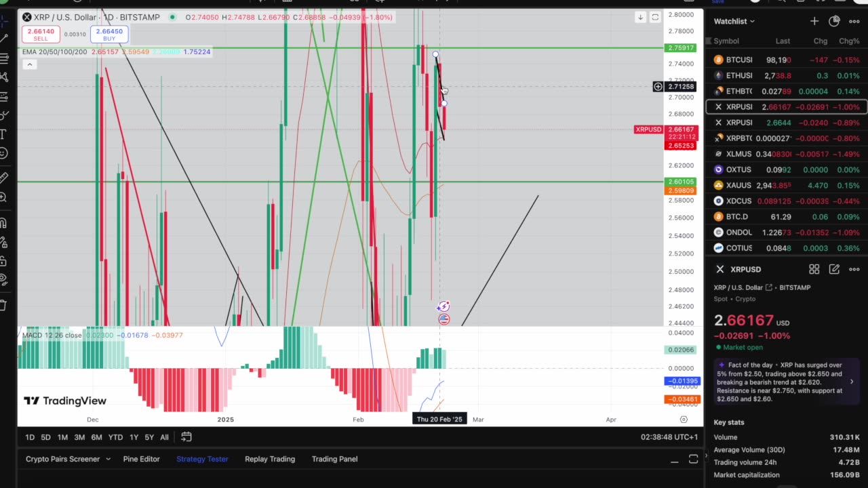The image size is (868, 488).
Task: Click the MACD 12 26 close indicator legend
Action: pos(52,335)
